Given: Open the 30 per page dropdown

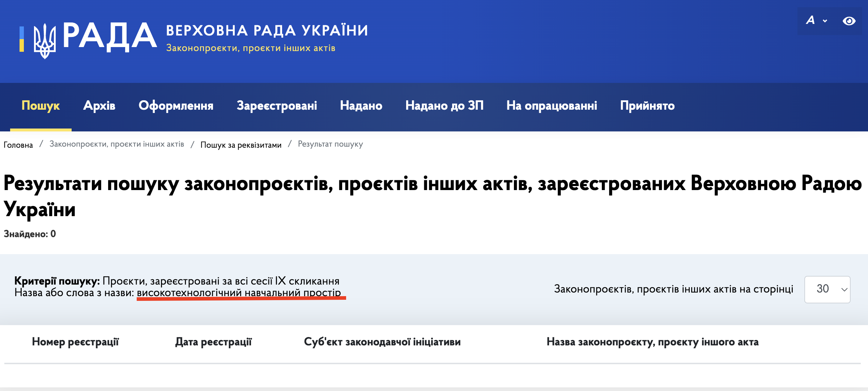Looking at the screenshot, I should point(827,289).
